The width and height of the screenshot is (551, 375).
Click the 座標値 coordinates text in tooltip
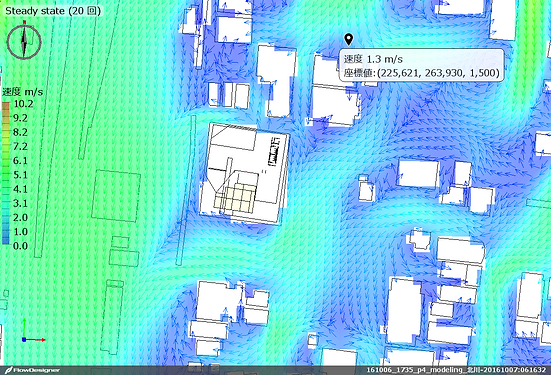coord(421,73)
